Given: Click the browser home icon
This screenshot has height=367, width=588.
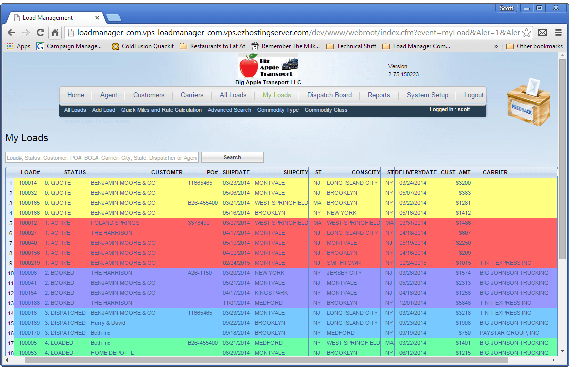Looking at the screenshot, I should pyautogui.click(x=55, y=31).
